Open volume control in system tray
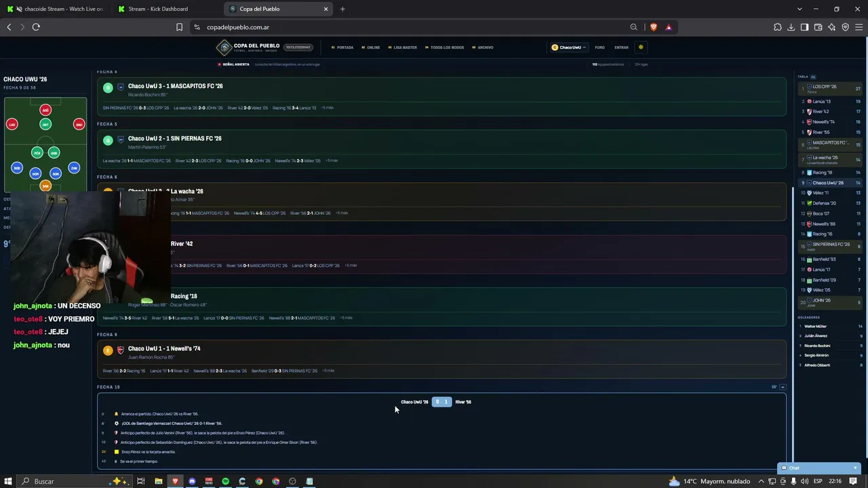Viewport: 868px width, 488px height. (804, 481)
